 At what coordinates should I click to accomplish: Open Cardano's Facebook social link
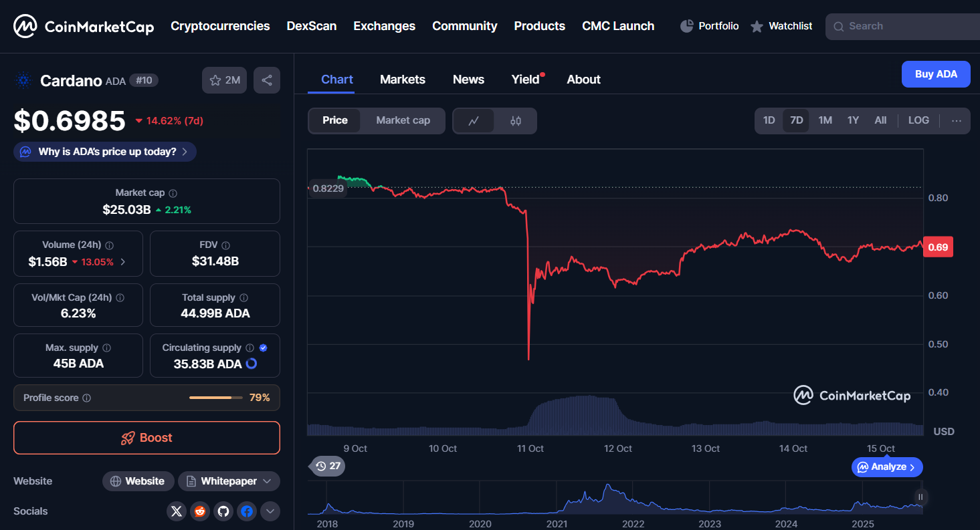247,511
